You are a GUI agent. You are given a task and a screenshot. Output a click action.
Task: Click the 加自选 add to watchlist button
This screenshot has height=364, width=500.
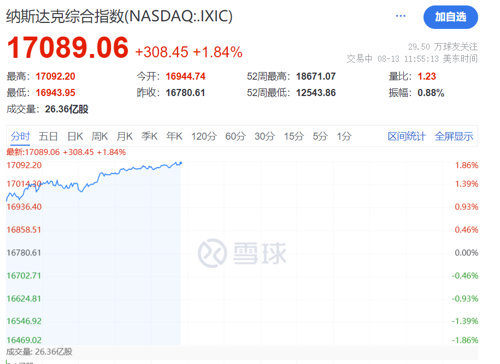450,17
